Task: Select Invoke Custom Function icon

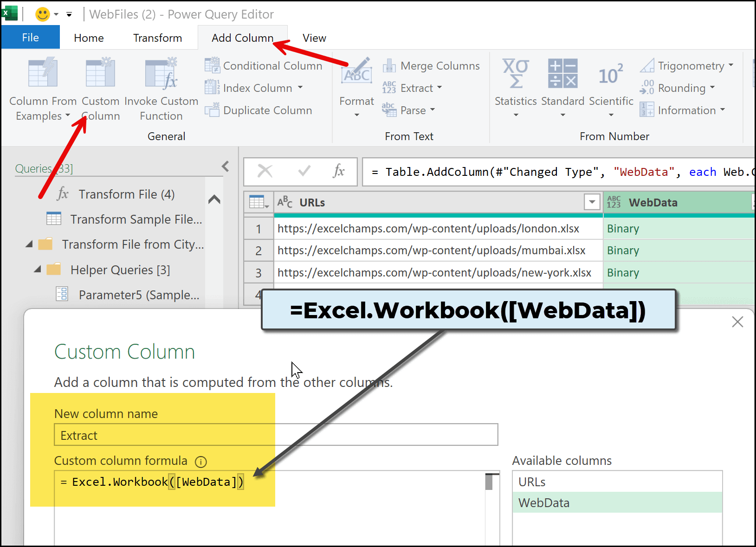Action: point(161,73)
